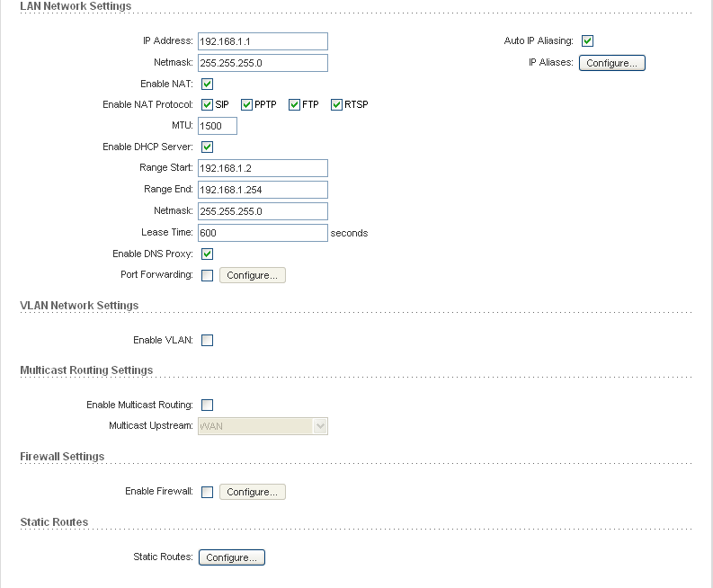Open Static Routes Configure button
713x588 pixels.
click(232, 557)
